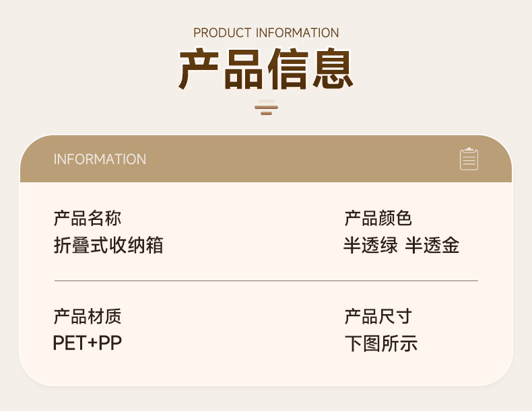
Task: Click the word PRODUCT in subtitle
Action: 222,33
